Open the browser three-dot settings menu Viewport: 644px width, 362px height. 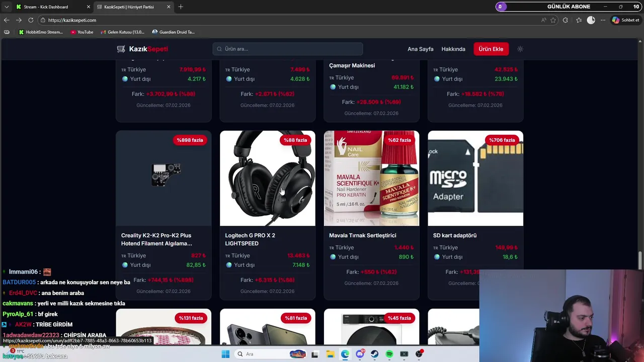pyautogui.click(x=603, y=20)
